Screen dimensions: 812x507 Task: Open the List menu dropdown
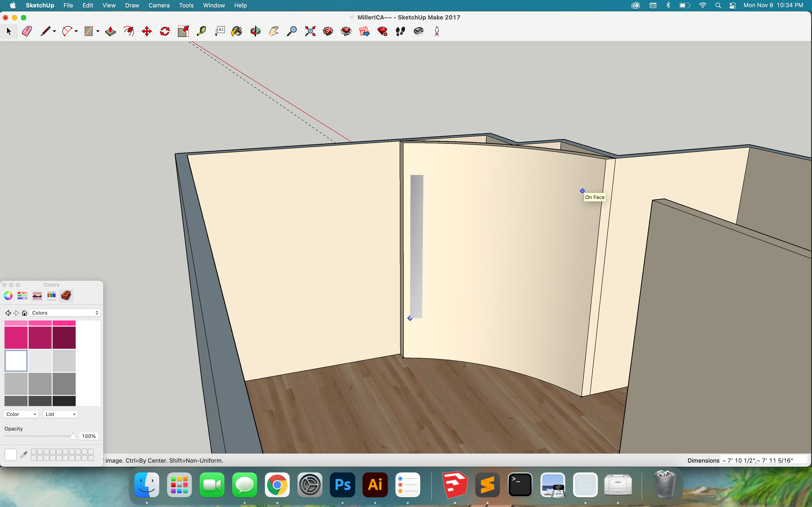click(60, 414)
